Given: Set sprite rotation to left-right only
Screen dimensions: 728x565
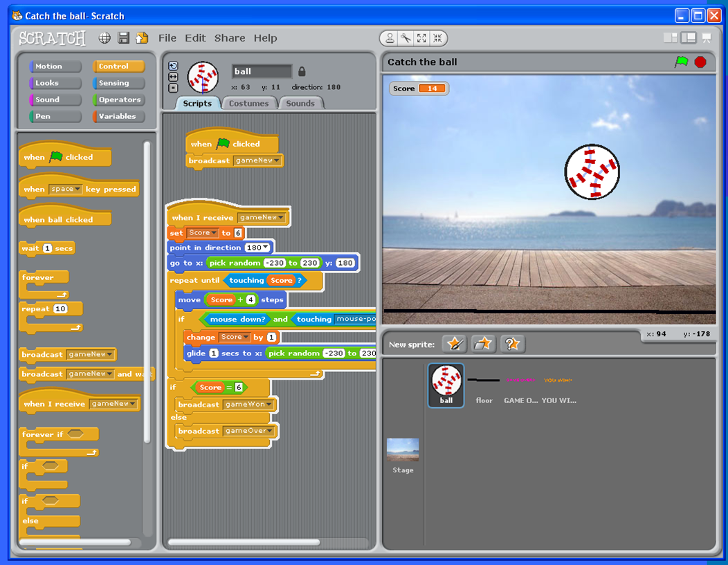Looking at the screenshot, I should coord(172,76).
